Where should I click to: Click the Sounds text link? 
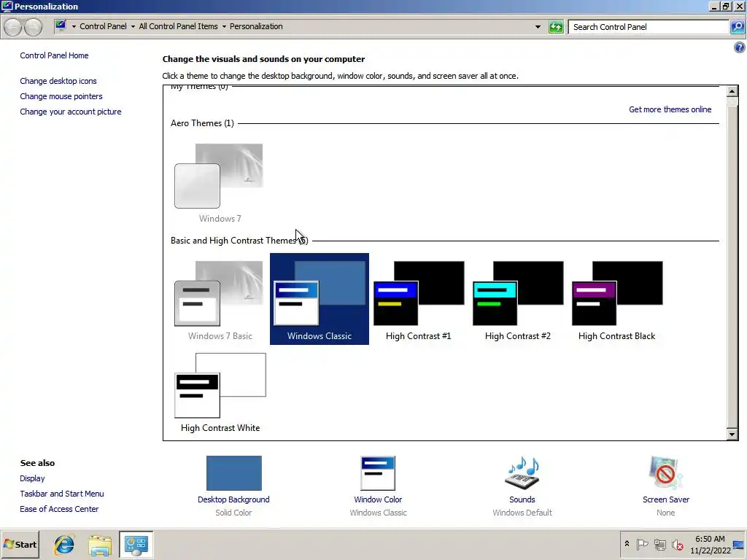[x=522, y=499]
